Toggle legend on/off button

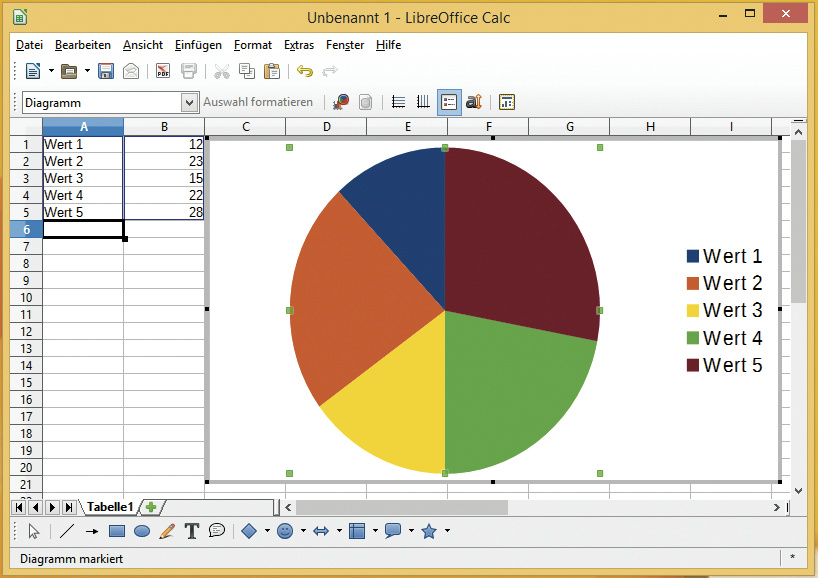[449, 102]
